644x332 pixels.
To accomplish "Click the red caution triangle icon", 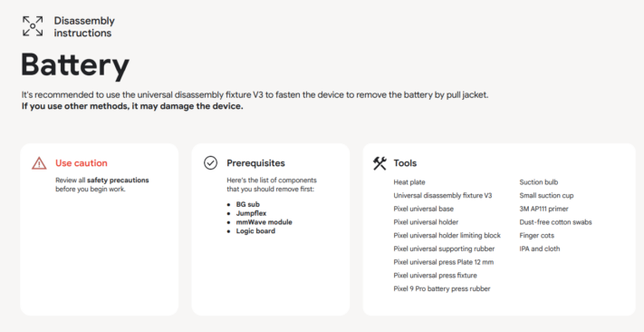I will 39,163.
